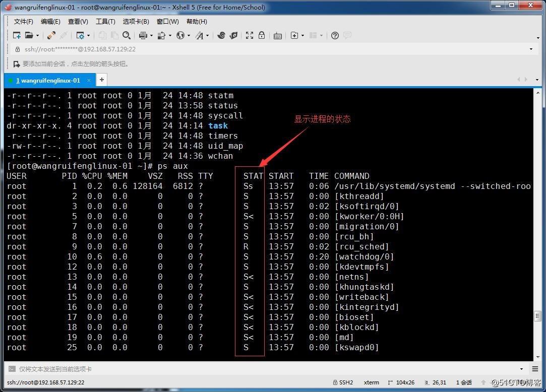Click the Paste icon in the toolbar

pos(114,35)
